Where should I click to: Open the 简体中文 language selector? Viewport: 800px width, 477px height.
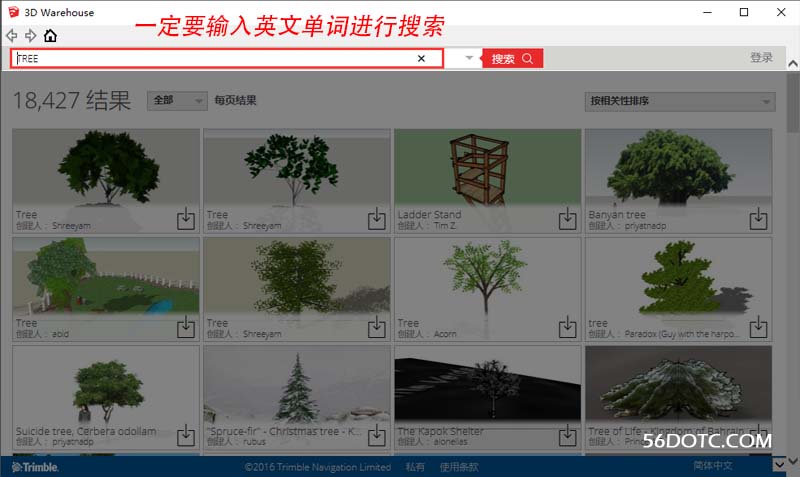[713, 465]
